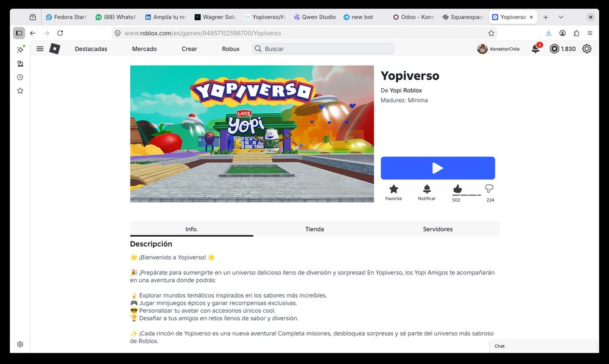The height and width of the screenshot is (364, 609).
Task: Select the Servidores tab
Action: [438, 229]
